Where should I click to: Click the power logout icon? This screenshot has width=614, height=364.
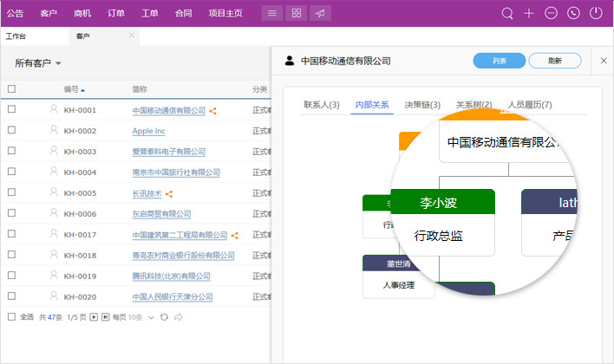click(596, 13)
